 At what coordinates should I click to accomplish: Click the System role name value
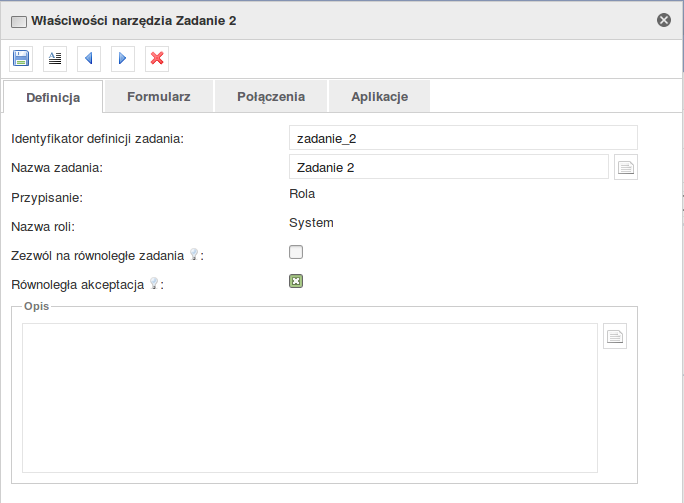[x=311, y=223]
